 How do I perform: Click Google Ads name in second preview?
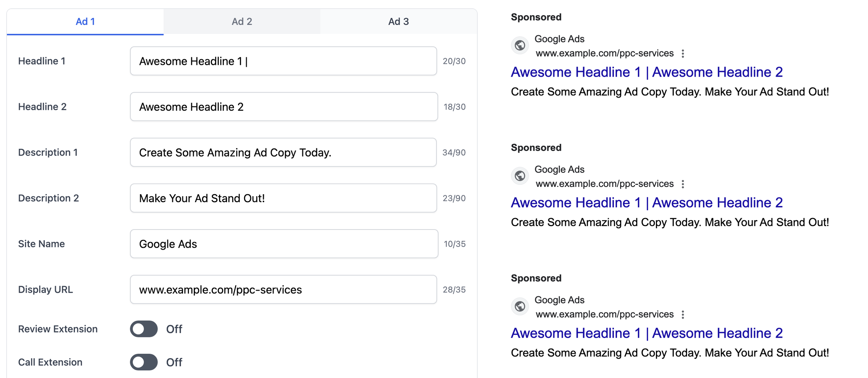tap(559, 170)
